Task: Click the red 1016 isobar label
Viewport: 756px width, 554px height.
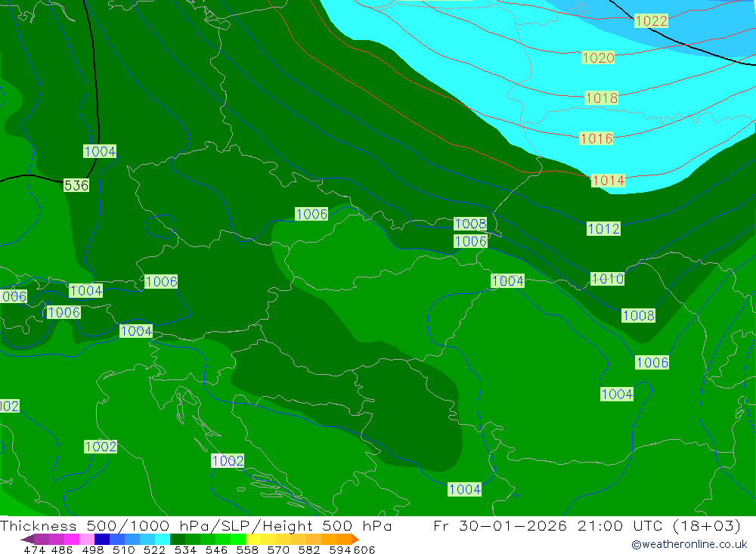Action: [596, 139]
